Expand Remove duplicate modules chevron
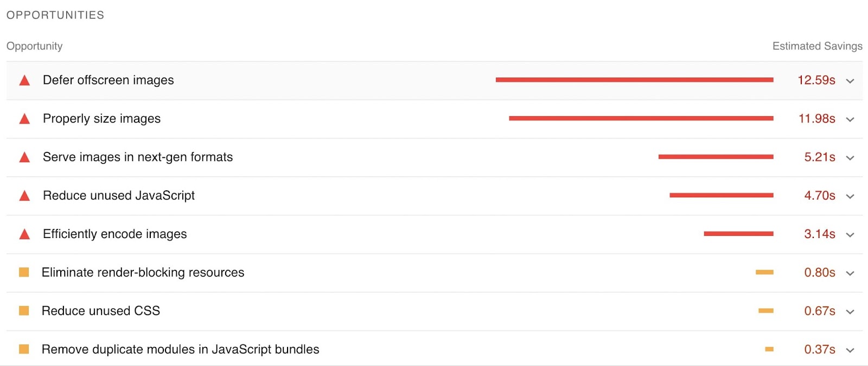The width and height of the screenshot is (868, 366). [850, 350]
